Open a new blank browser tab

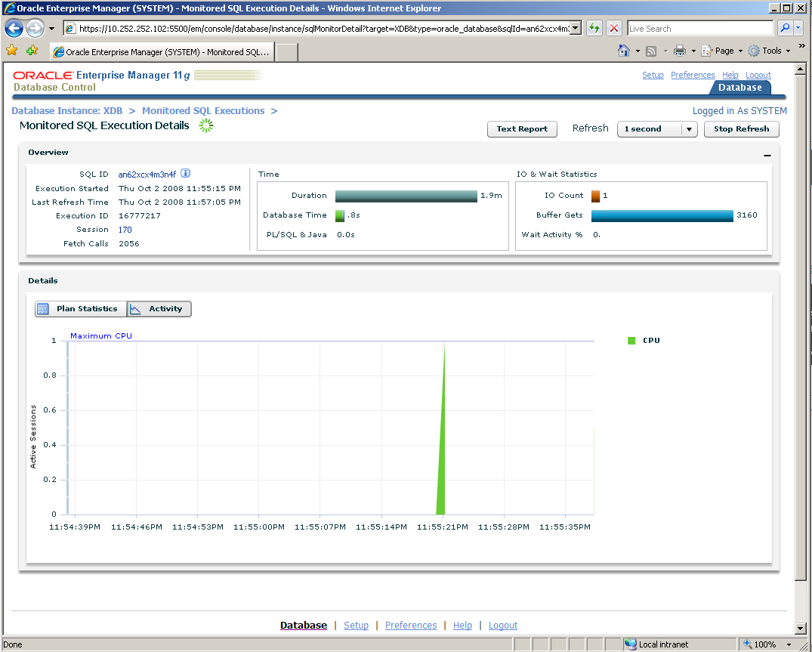287,52
